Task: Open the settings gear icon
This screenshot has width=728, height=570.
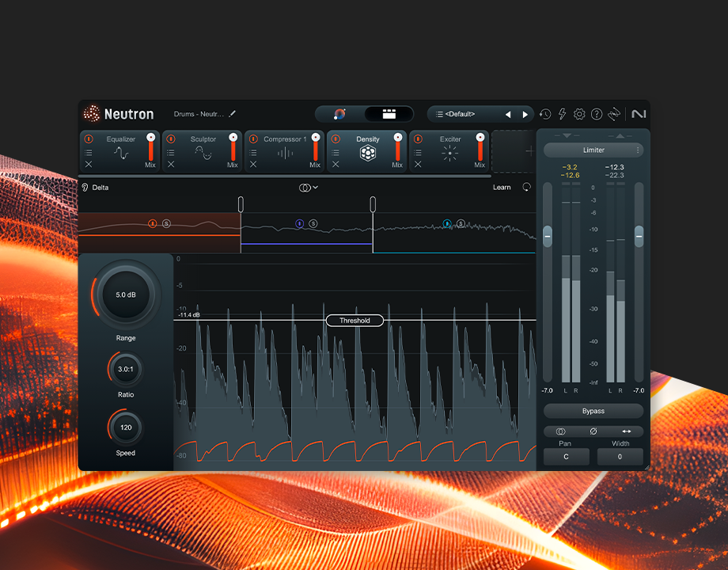Action: pyautogui.click(x=579, y=115)
